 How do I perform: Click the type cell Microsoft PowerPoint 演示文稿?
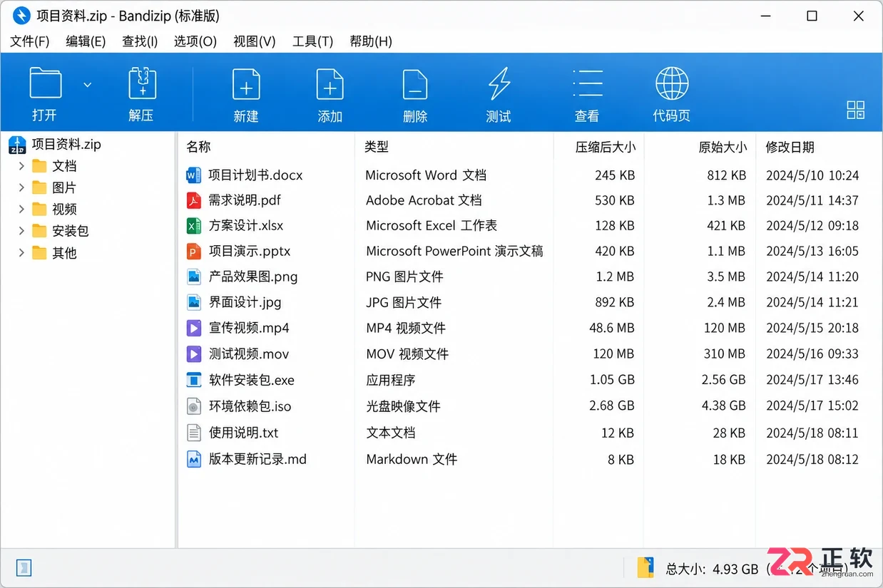pos(454,252)
